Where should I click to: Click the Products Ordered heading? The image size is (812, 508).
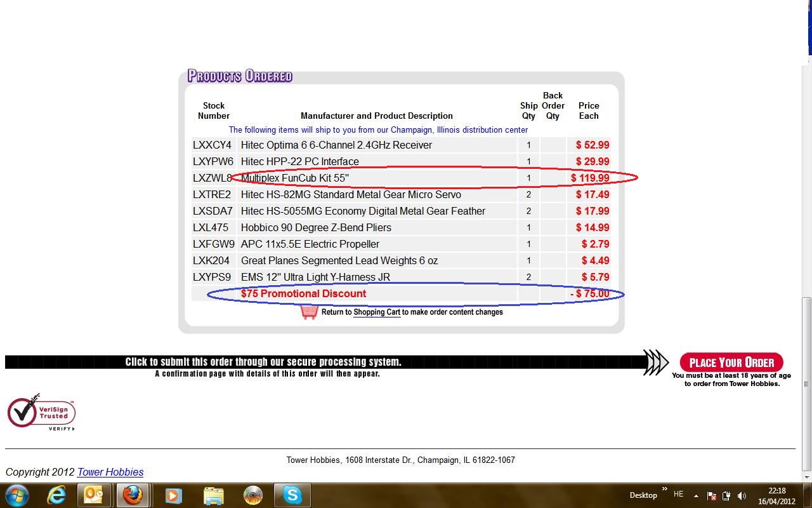pos(240,76)
